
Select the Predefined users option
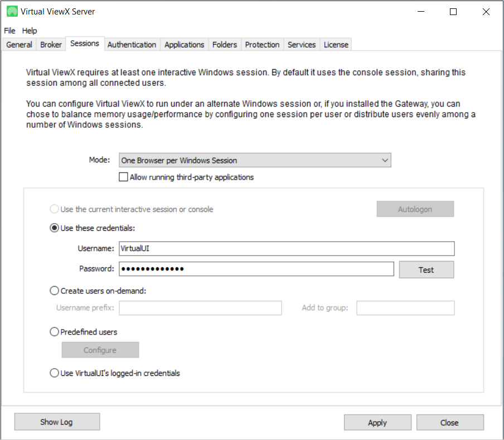(55, 332)
